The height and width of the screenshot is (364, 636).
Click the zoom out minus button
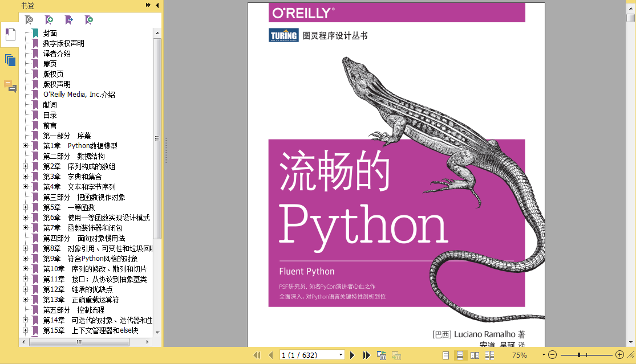[x=553, y=355]
